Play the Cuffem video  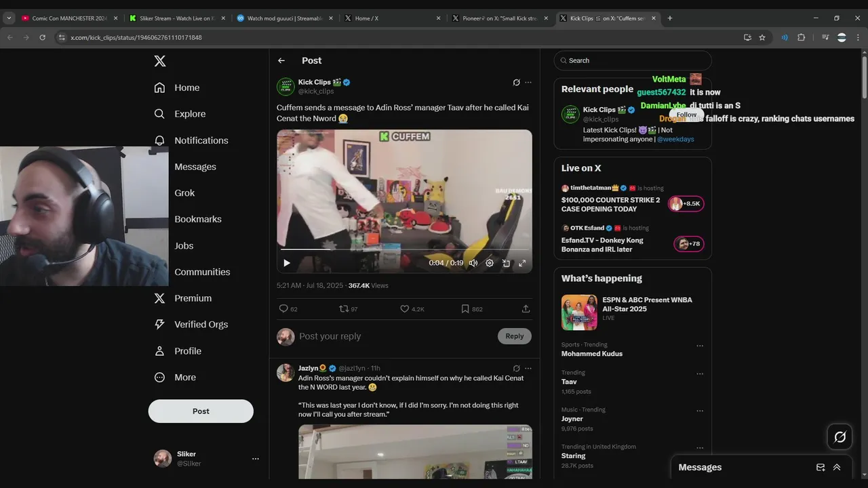click(287, 263)
